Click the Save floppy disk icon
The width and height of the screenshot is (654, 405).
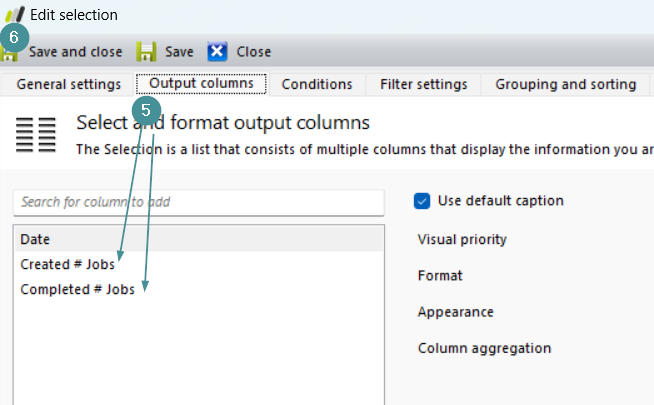[146, 52]
